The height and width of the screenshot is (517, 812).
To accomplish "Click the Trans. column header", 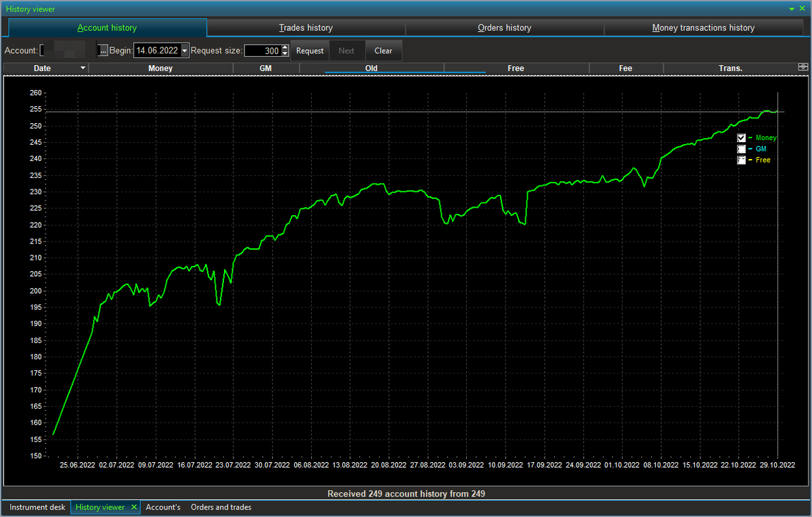I will pyautogui.click(x=731, y=68).
